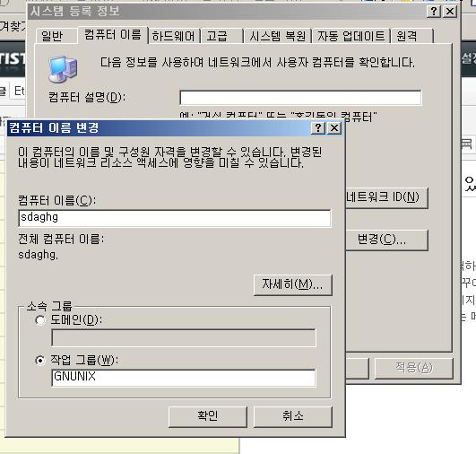Open the 원격 tab
Image resolution: width=476 pixels, height=454 pixels.
(412, 36)
